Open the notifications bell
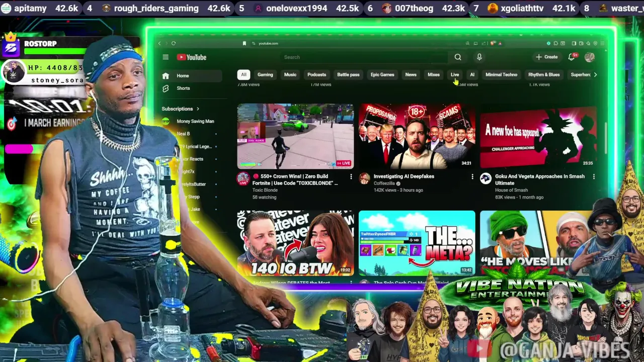This screenshot has height=362, width=644. point(571,57)
